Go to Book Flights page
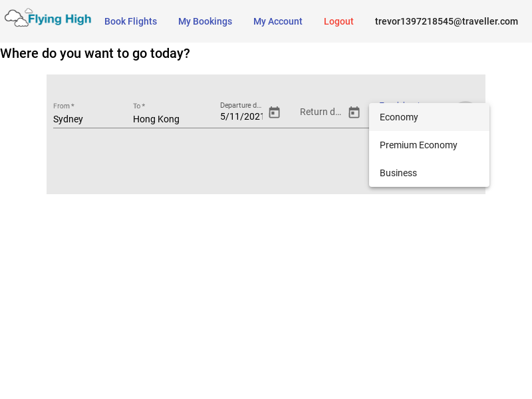 [130, 21]
